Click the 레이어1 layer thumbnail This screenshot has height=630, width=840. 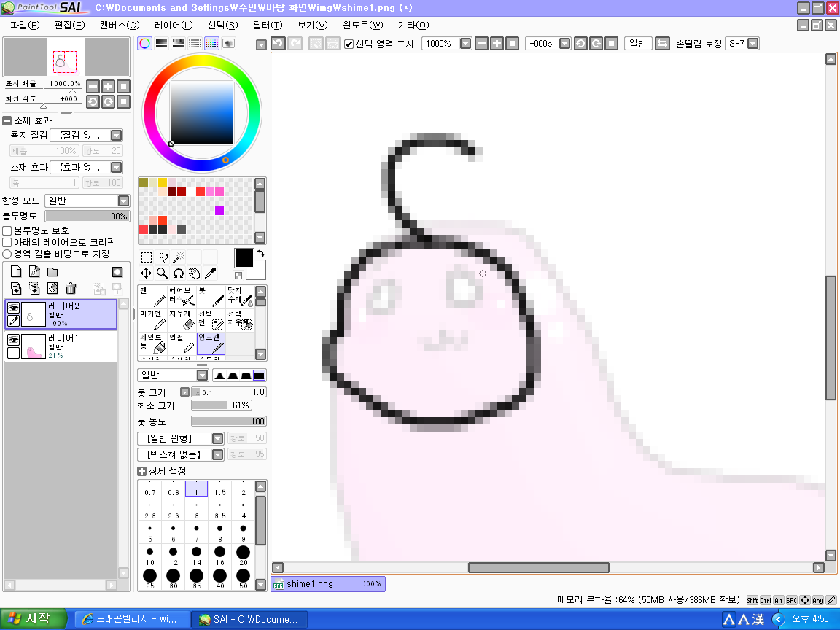point(34,346)
